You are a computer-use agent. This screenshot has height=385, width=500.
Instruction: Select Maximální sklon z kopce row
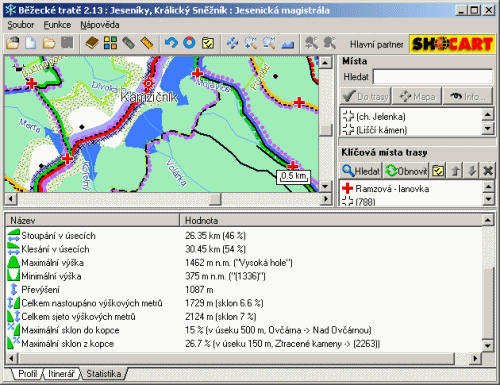click(x=244, y=344)
